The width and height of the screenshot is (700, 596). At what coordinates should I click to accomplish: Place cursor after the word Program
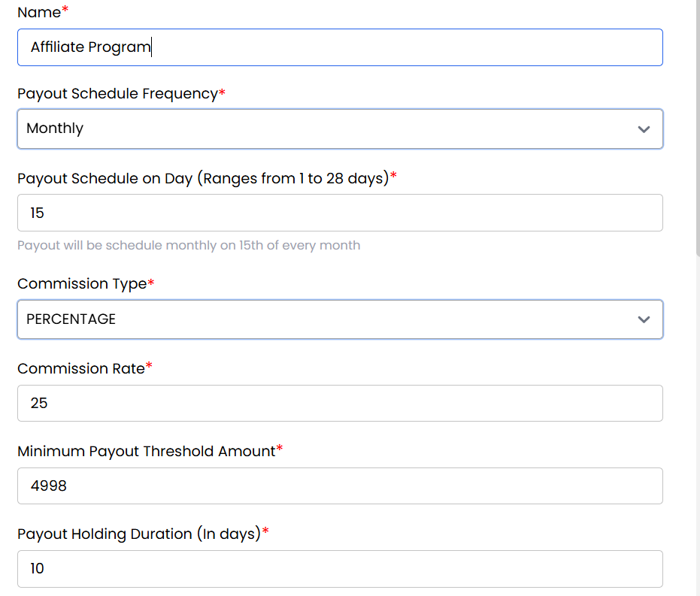pyautogui.click(x=152, y=47)
